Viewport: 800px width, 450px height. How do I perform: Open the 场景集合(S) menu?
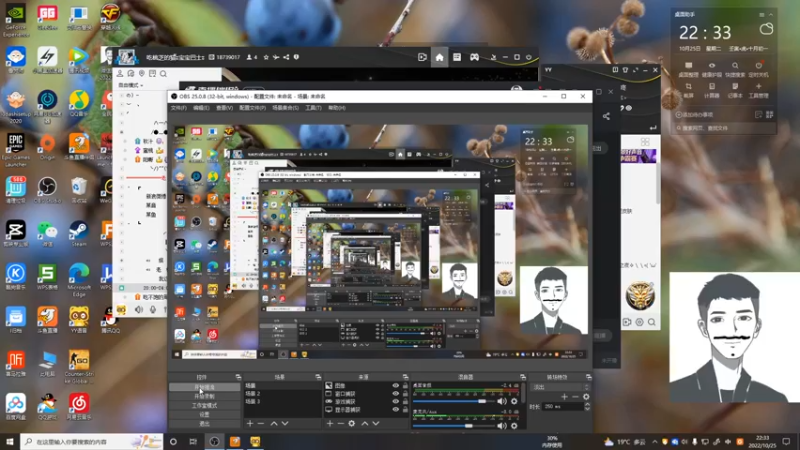(x=285, y=108)
